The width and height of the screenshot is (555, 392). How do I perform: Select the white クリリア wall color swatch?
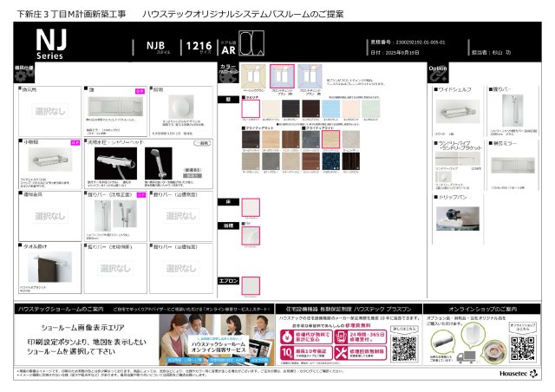pyautogui.click(x=251, y=109)
